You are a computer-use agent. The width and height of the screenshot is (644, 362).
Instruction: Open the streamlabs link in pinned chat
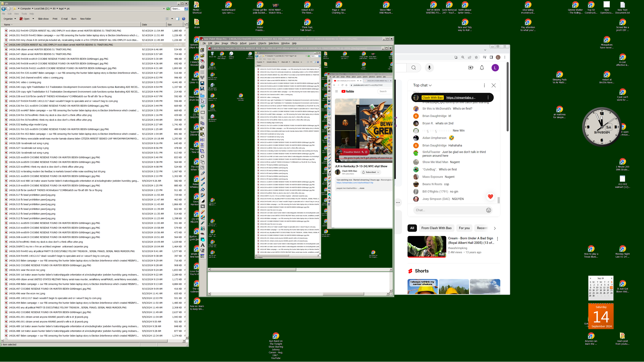[x=461, y=98]
